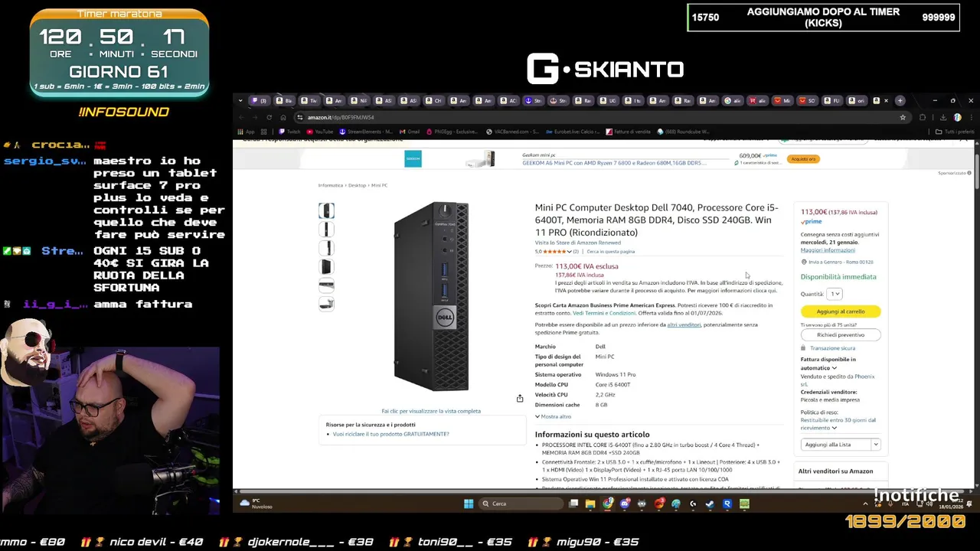Click the share icon beside the product image

click(520, 398)
